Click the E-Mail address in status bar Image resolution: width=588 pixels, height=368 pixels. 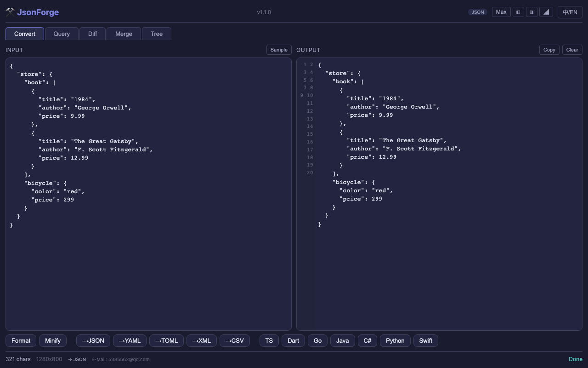(120, 360)
